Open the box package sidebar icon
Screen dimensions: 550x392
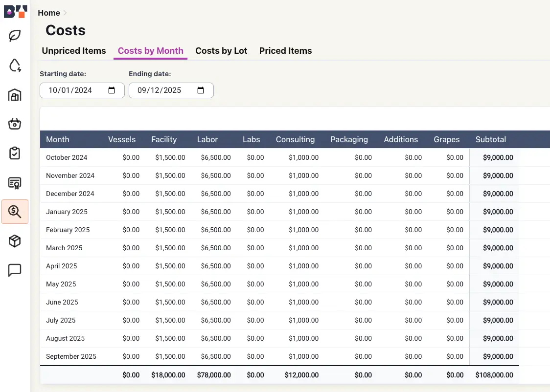coord(15,241)
